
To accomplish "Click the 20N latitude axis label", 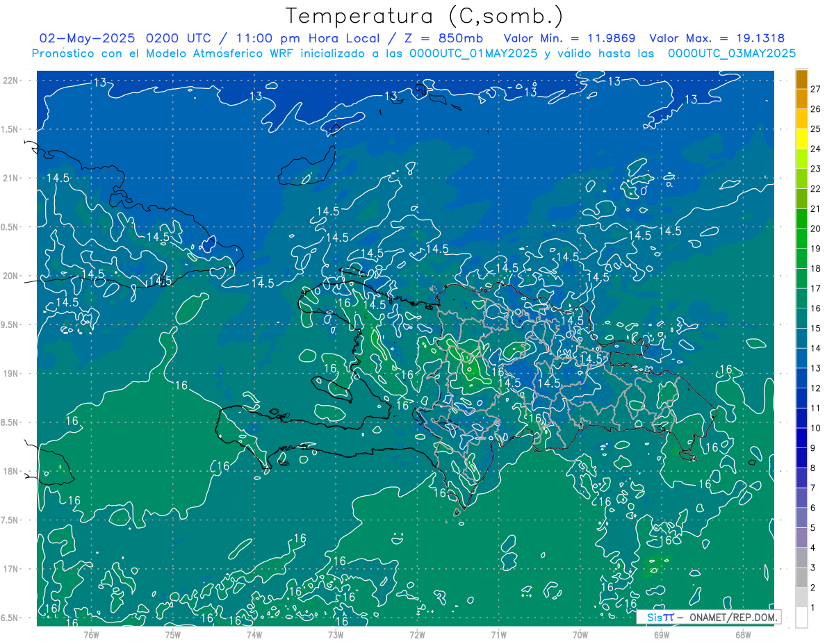I will pos(12,276).
